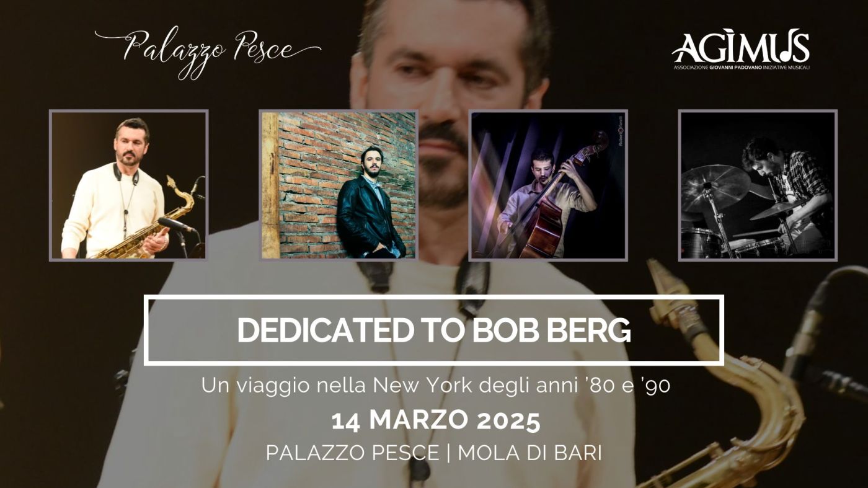
Task: Open the saxophonist thumbnail photo
Action: pyautogui.click(x=128, y=185)
